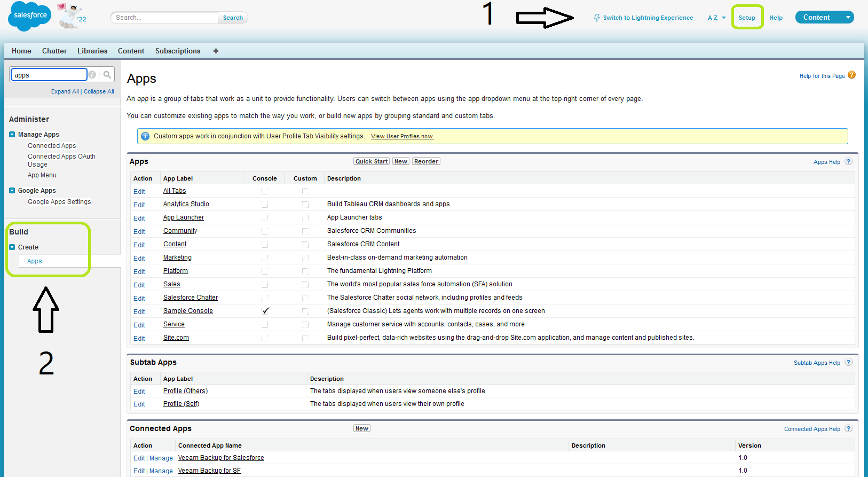Toggle Console checkbox for Service row
Image resolution: width=868 pixels, height=477 pixels.
click(265, 325)
